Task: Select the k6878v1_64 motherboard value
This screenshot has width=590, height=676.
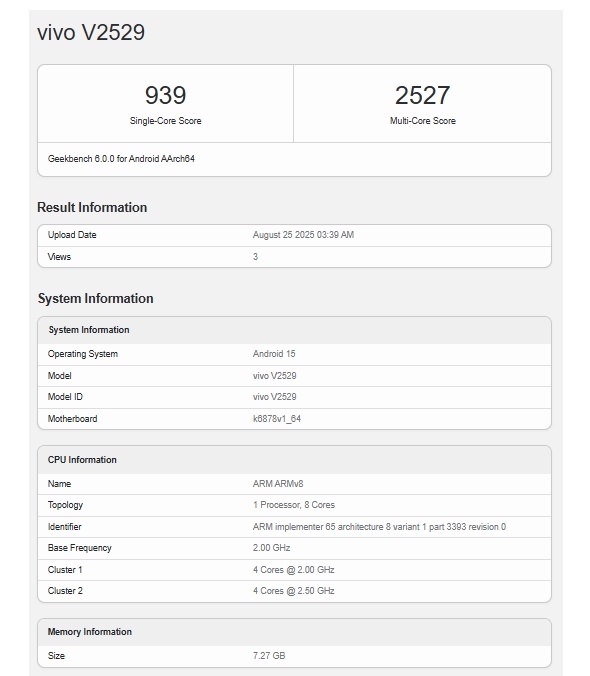Action: 277,419
